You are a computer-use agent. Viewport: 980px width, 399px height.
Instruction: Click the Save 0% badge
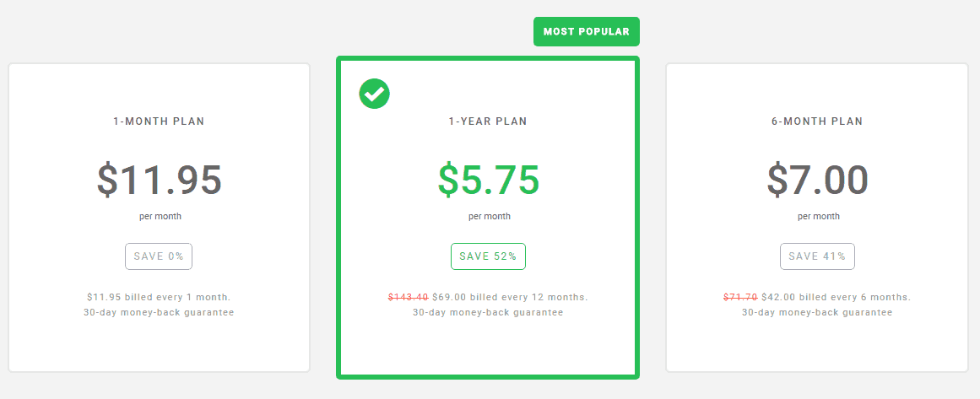159,256
